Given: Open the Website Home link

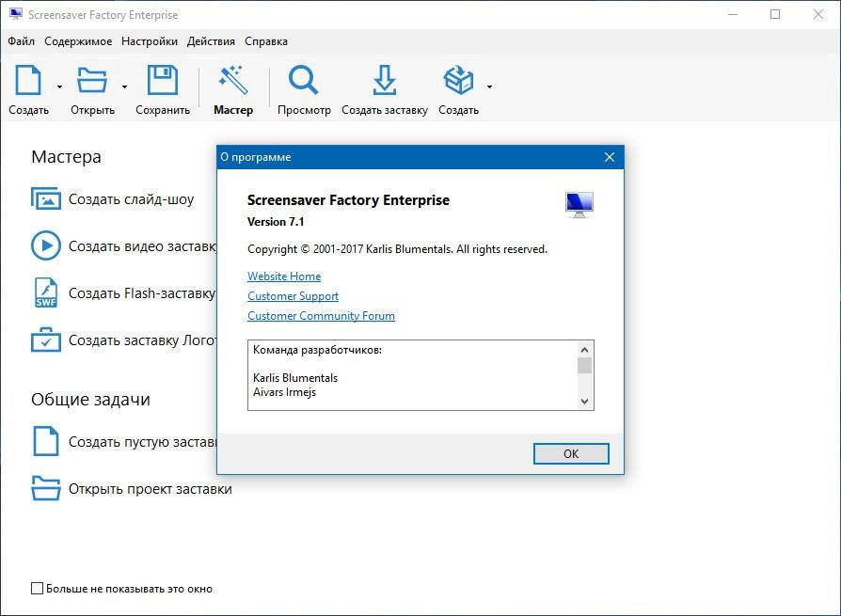Looking at the screenshot, I should (284, 276).
